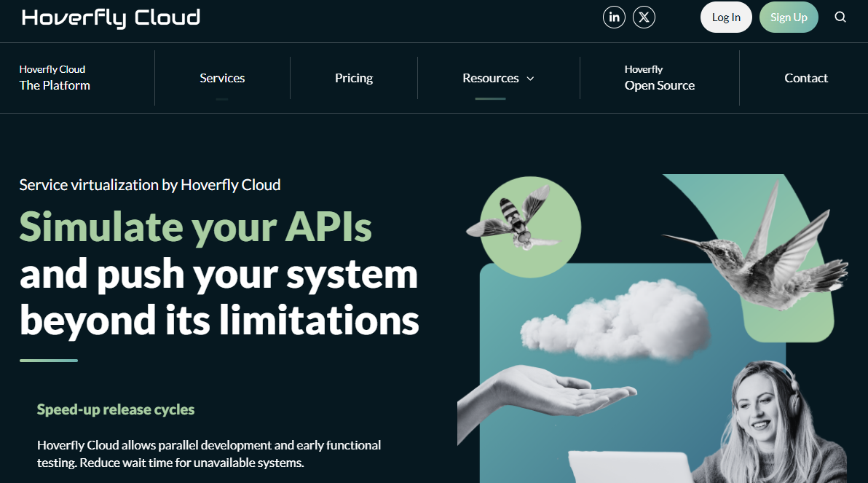Viewport: 868px width, 483px height.
Task: Open Hoverfly Open Source menu item
Action: (659, 77)
